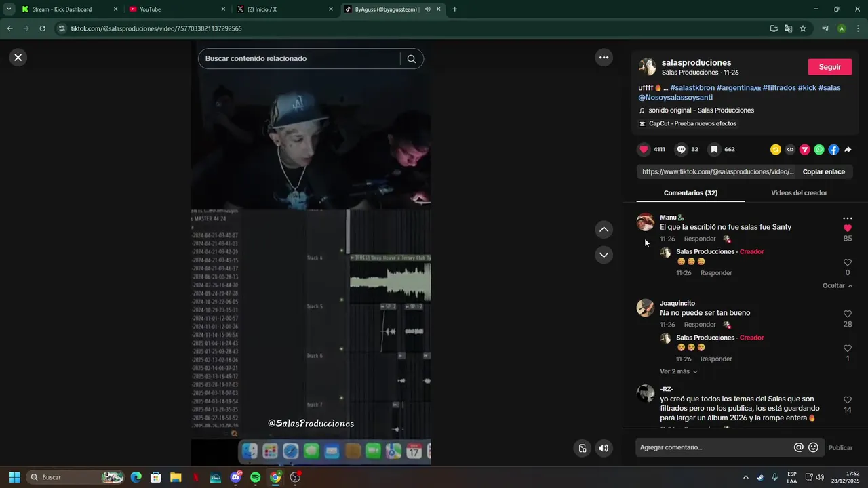Open hashtag #filtrados
Image resolution: width=868 pixels, height=488 pixels.
pyautogui.click(x=779, y=88)
